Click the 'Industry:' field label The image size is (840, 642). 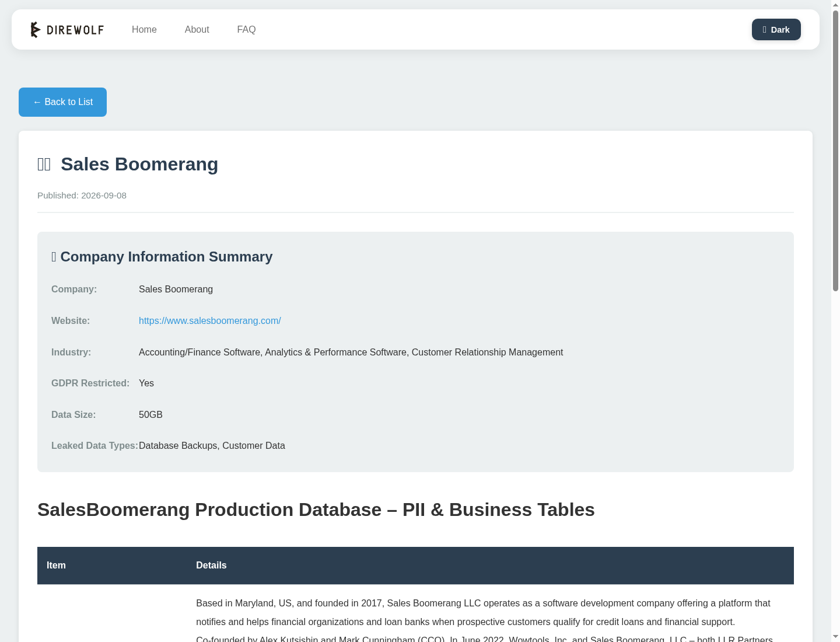pos(71,353)
